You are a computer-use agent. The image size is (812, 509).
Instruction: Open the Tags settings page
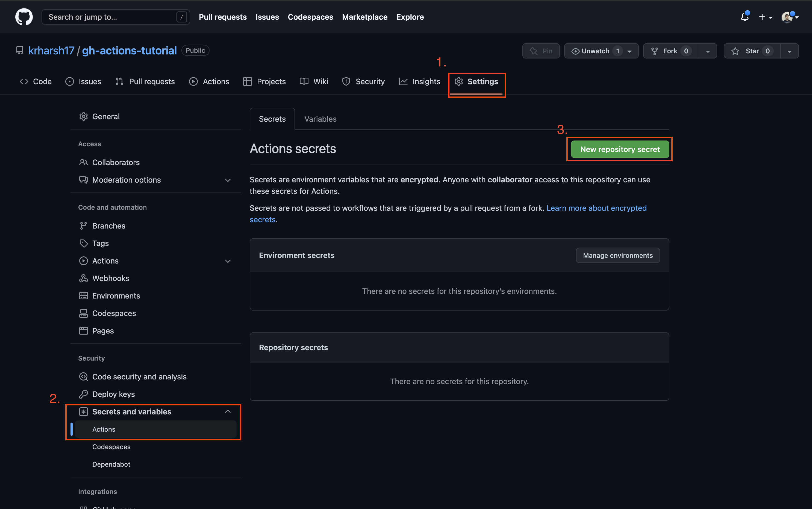click(100, 243)
